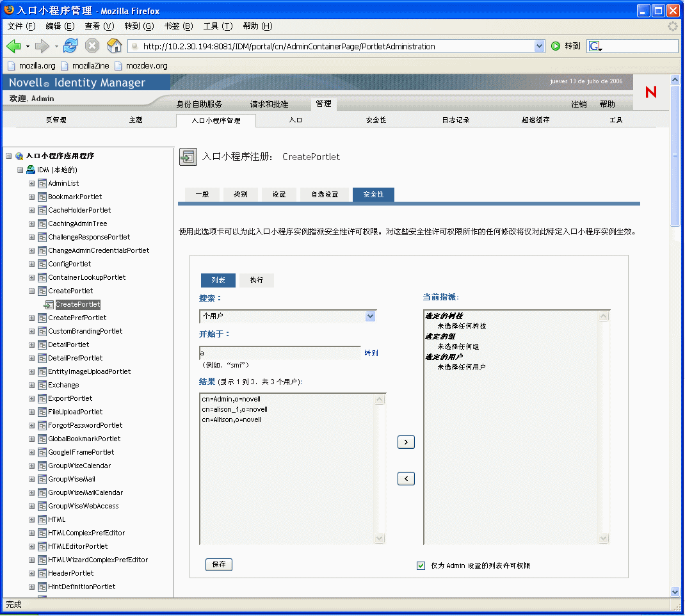
Task: Click the AdminList portlet icon
Action: (42, 184)
